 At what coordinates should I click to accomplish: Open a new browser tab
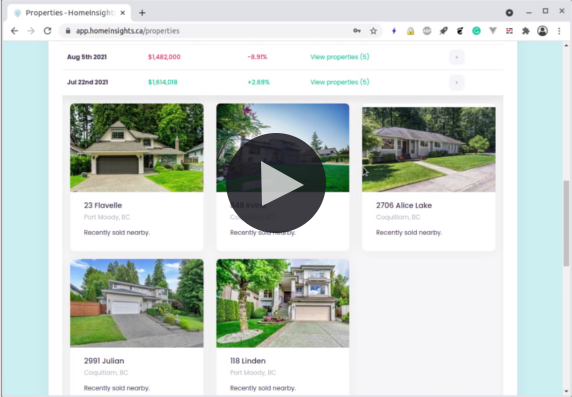142,13
